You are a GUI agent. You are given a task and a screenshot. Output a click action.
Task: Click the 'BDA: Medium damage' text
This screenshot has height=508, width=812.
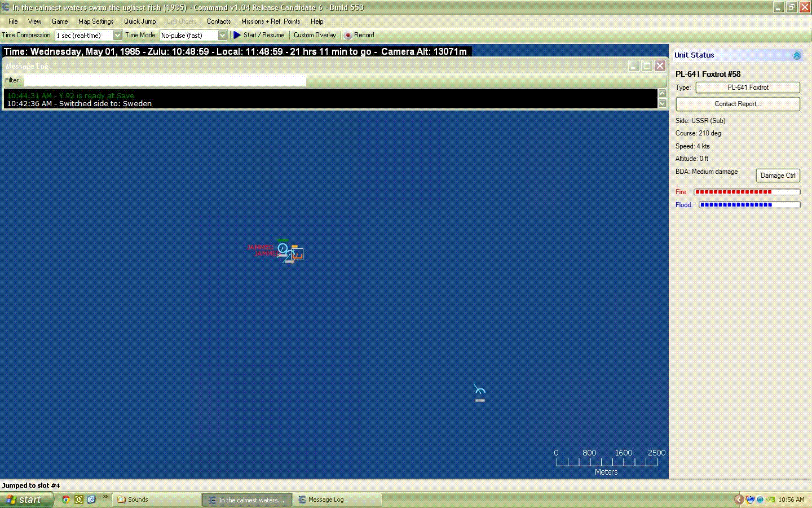click(707, 172)
